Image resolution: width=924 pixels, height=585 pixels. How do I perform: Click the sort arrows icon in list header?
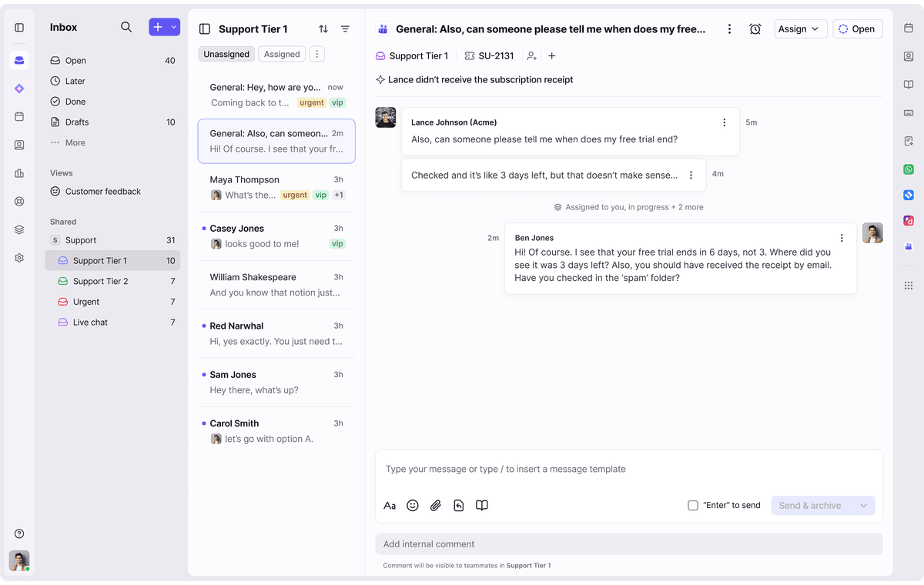tap(323, 28)
